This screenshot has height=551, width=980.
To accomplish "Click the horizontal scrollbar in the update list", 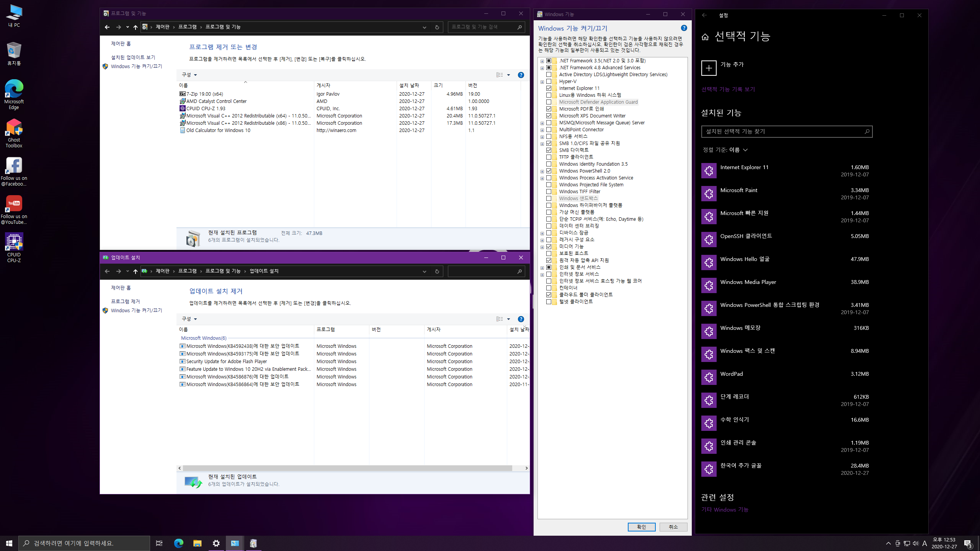I will (347, 468).
